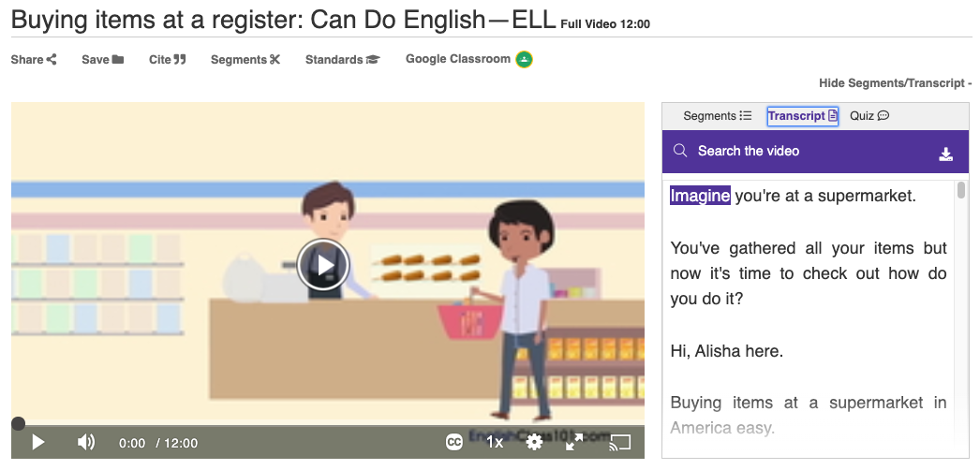Save the video to a folder
The width and height of the screenshot is (980, 470).
tap(102, 59)
